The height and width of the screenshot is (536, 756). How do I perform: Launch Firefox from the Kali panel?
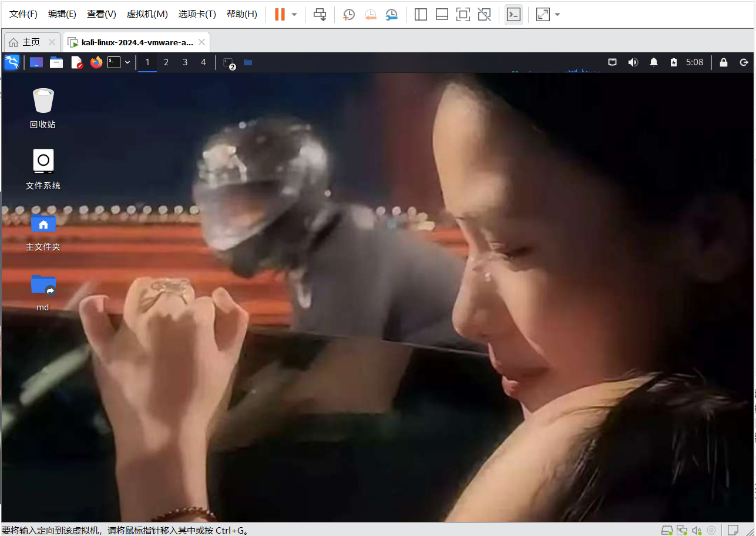pos(96,62)
